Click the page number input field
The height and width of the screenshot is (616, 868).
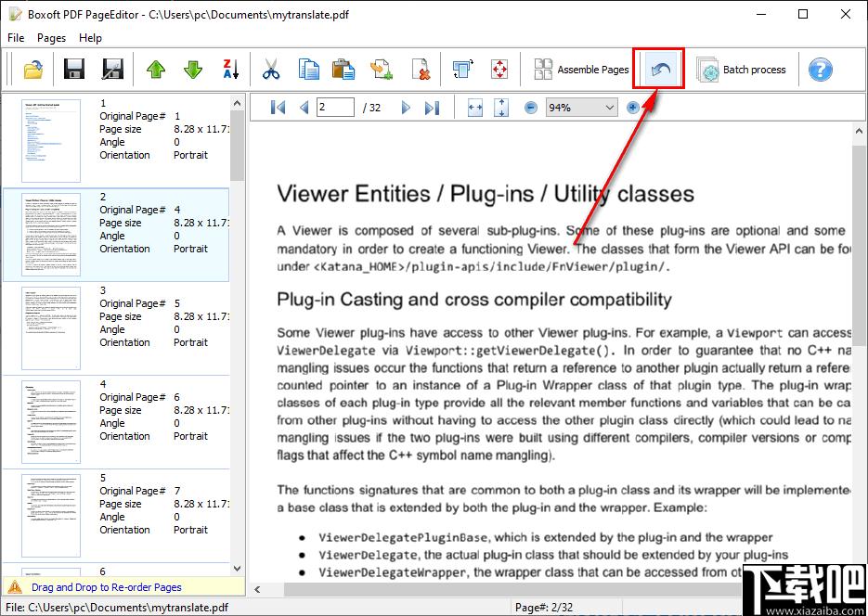coord(335,108)
